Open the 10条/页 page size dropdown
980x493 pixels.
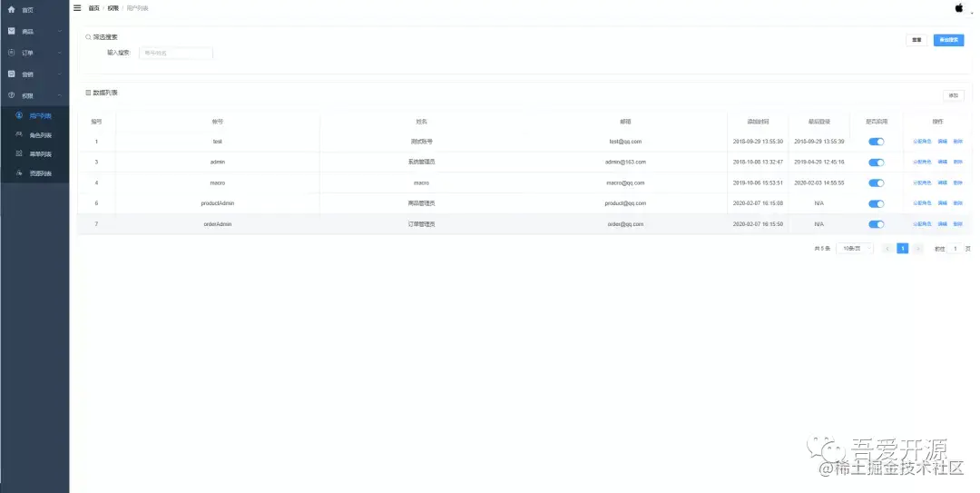(855, 249)
